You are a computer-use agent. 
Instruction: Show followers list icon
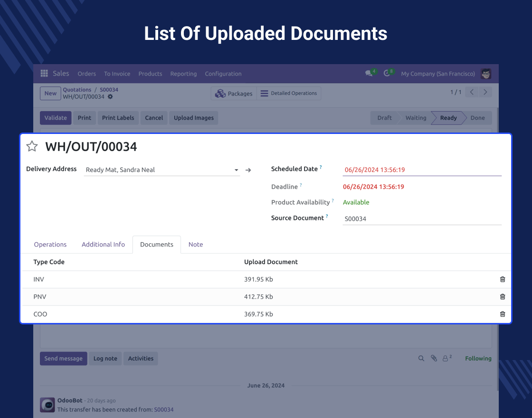point(447,358)
